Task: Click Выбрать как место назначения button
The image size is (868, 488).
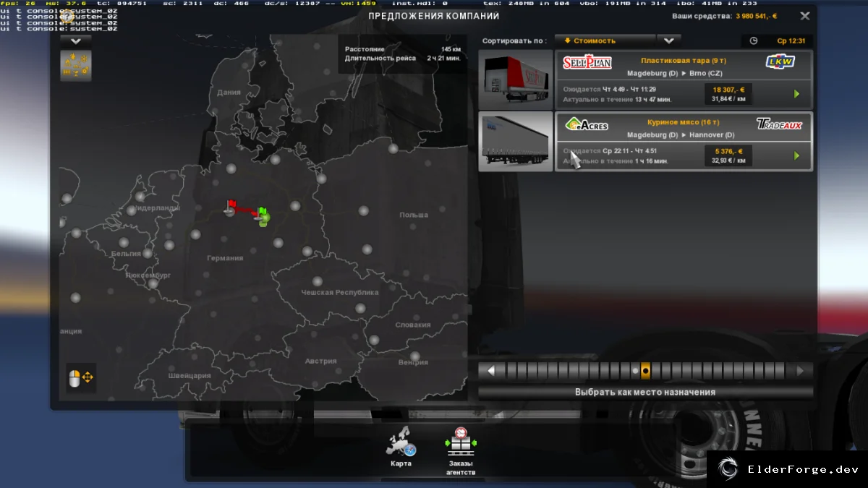Action: pos(645,392)
